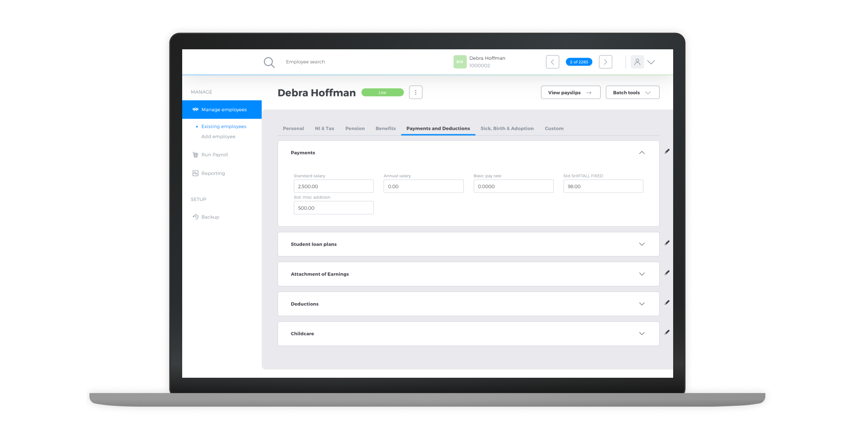Expand the Attachment of Earnings section
This screenshot has height=437, width=868.
642,274
